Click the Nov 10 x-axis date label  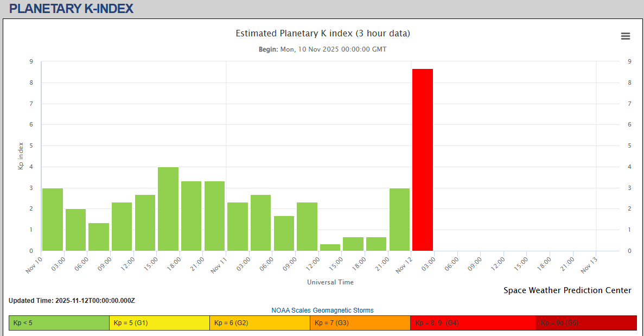click(34, 265)
